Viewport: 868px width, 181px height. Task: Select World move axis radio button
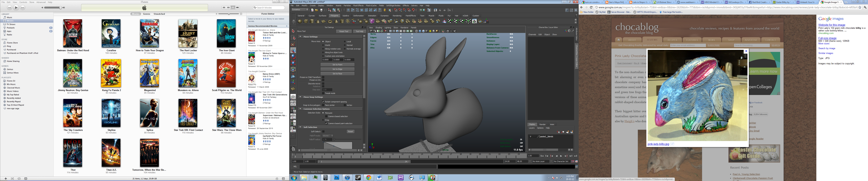323,45
